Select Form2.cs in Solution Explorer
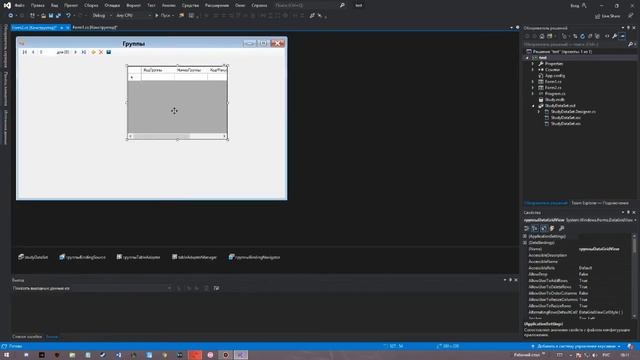The width and height of the screenshot is (640, 360). [553, 88]
